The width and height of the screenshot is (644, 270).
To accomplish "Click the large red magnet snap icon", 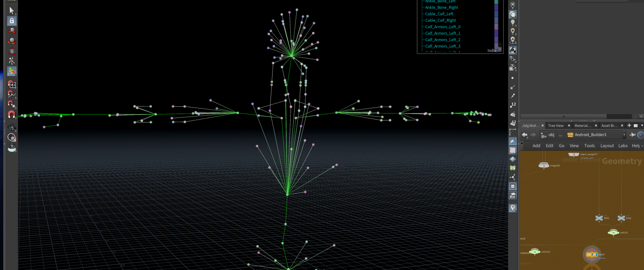I will [12, 114].
